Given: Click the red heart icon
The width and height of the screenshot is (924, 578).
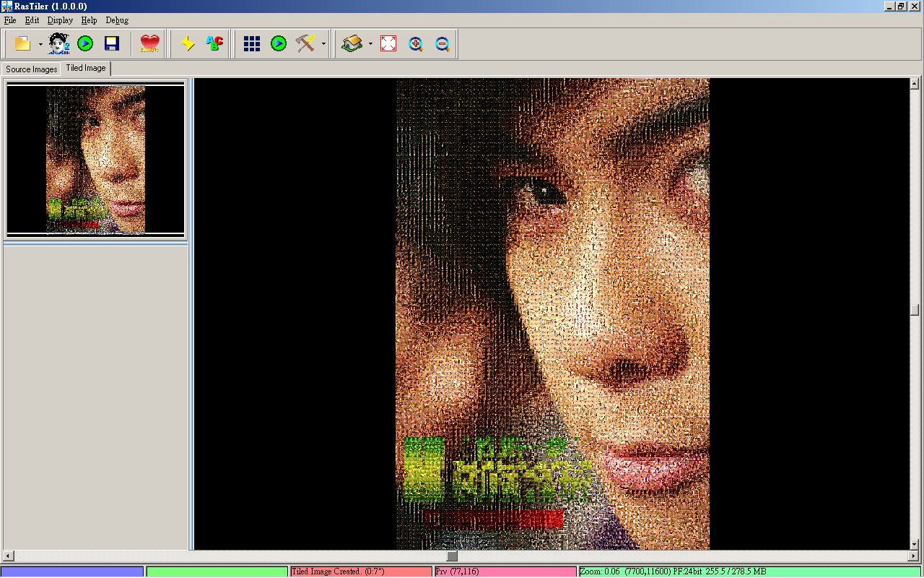Looking at the screenshot, I should pyautogui.click(x=149, y=43).
